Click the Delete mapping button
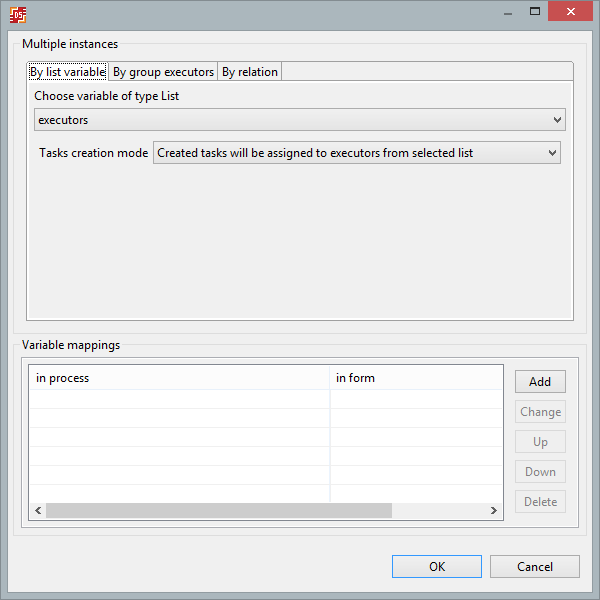This screenshot has height=600, width=600. pyautogui.click(x=540, y=502)
